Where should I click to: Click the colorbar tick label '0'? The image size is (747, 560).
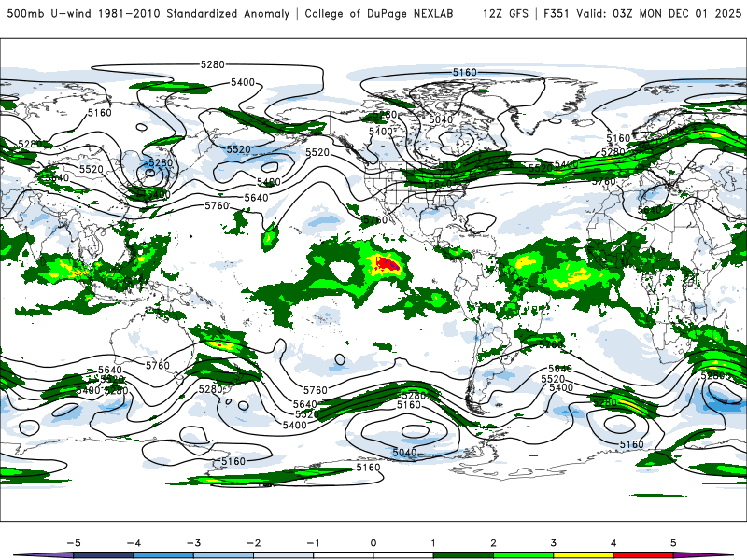click(373, 543)
